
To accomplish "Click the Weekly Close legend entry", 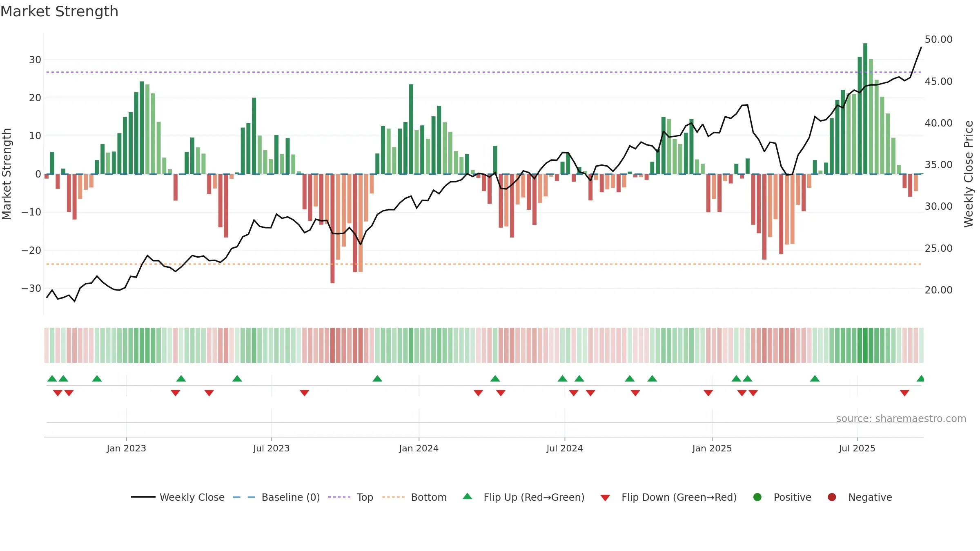I will click(178, 497).
